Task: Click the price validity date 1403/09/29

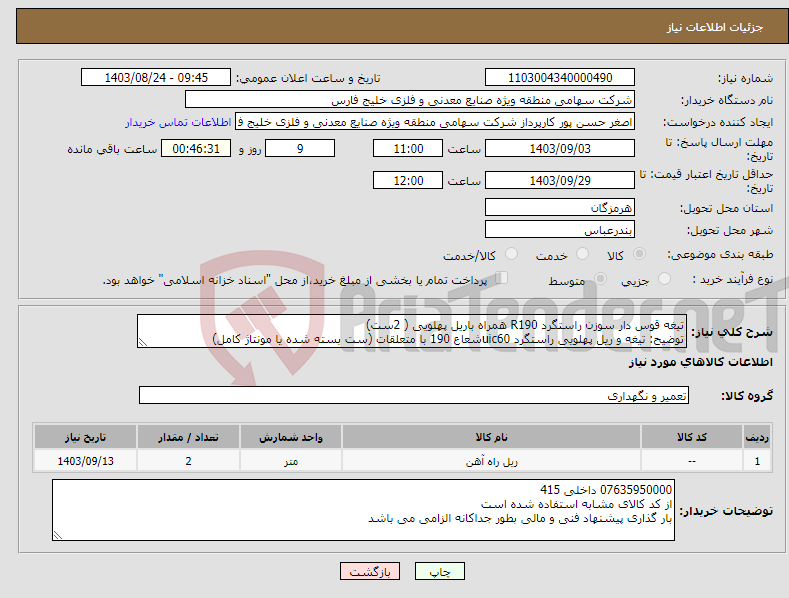Action: (560, 180)
